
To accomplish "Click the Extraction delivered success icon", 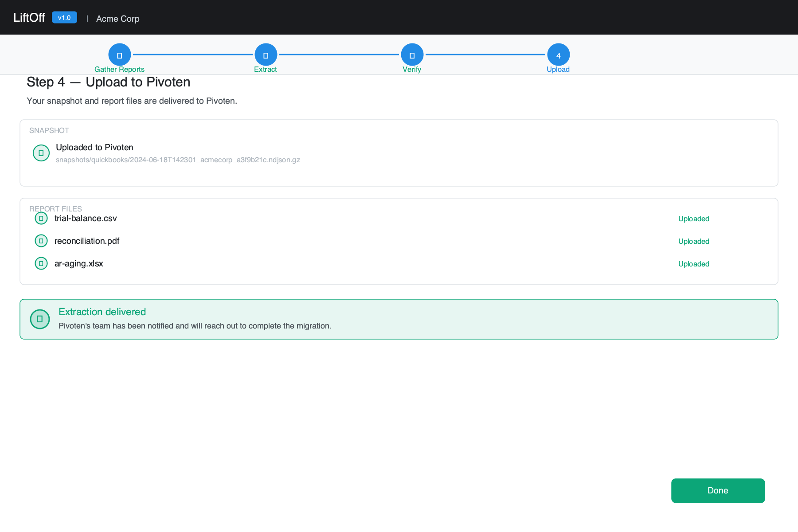I will pos(40,319).
